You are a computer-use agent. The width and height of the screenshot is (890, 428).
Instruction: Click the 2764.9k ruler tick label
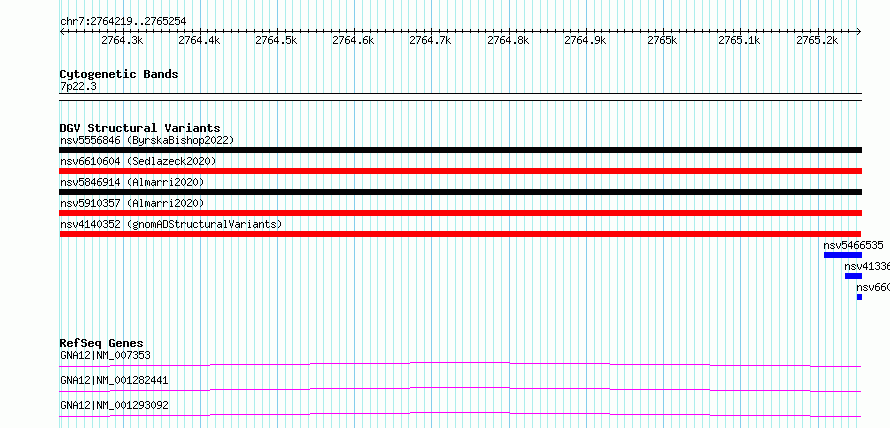(585, 40)
